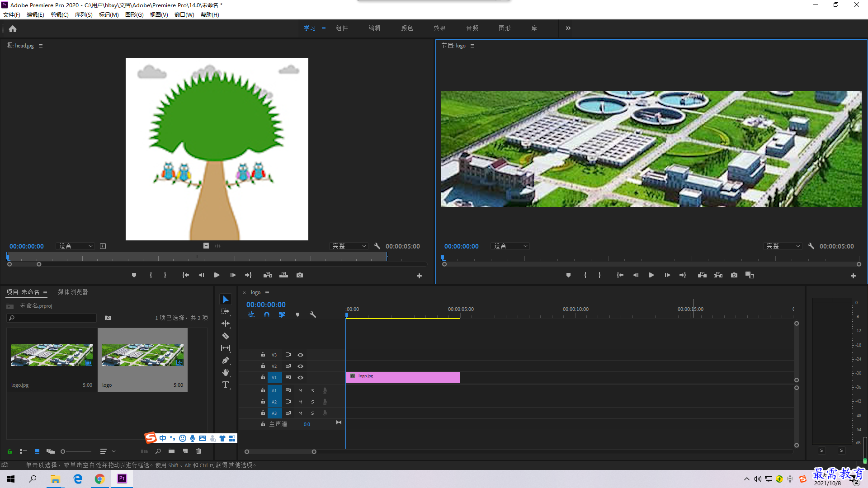Open Source monitor settings wrench
The height and width of the screenshot is (488, 868).
pos(377,246)
